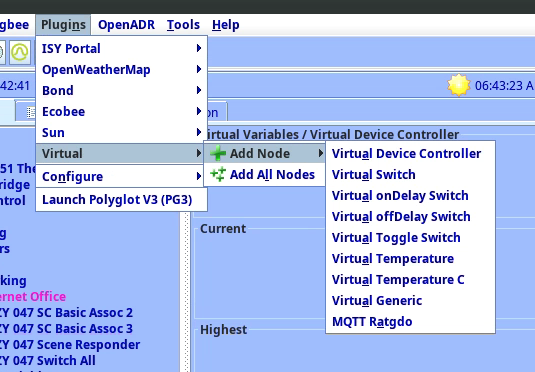535x372 pixels.
Task: Expand arrow next to Bond
Action: 199,90
